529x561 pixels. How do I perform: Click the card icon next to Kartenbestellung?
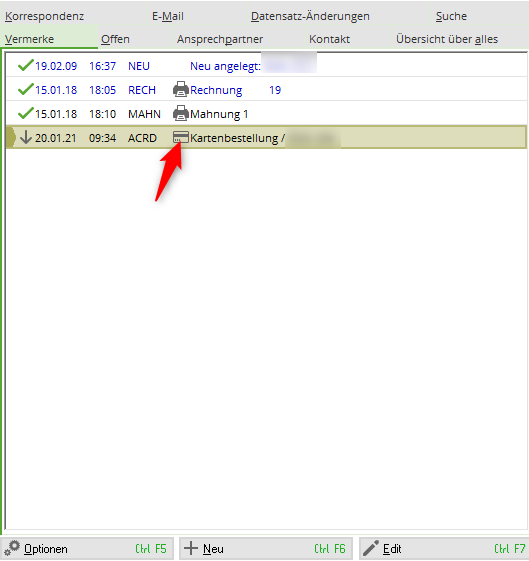click(181, 137)
